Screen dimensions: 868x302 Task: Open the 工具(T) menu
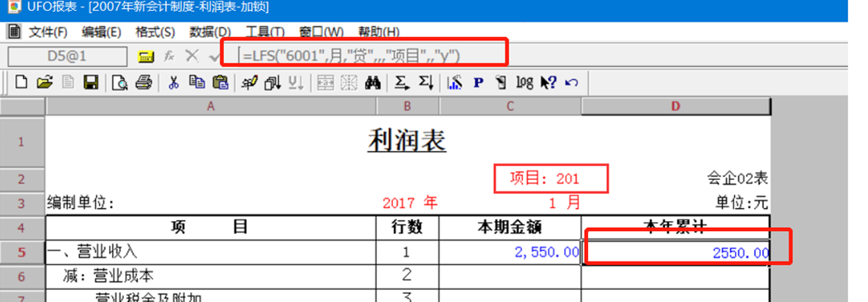tap(265, 32)
